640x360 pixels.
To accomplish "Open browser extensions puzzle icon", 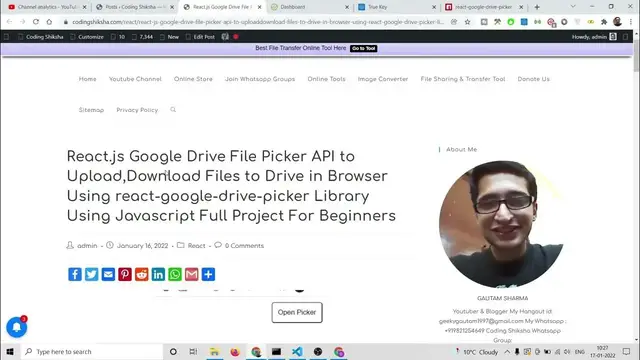I will coord(604,22).
